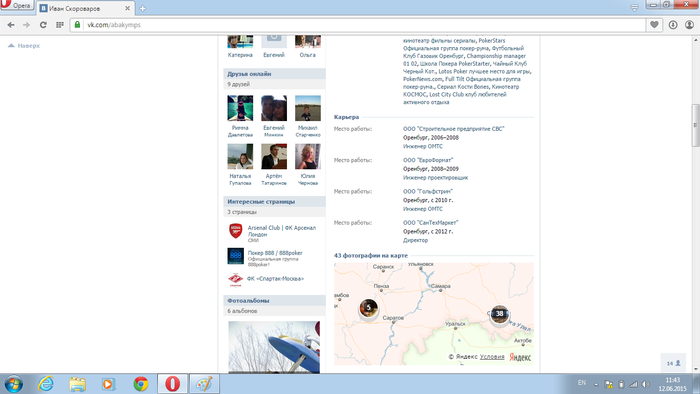The height and width of the screenshot is (394, 700).
Task: Click the online friends counter 14 widget
Action: click(673, 363)
